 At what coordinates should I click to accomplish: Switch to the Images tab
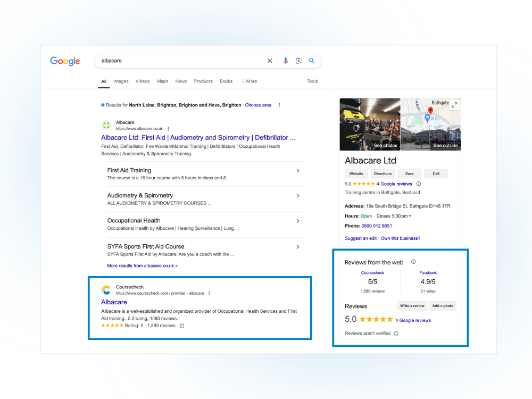121,81
